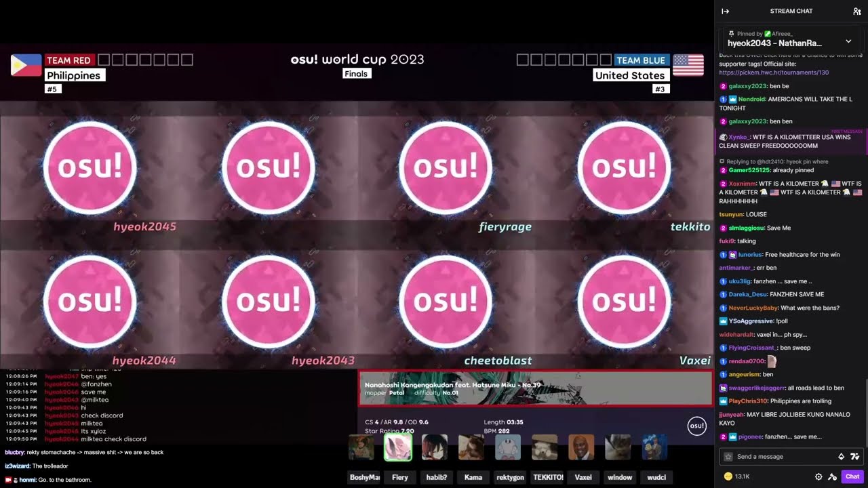Click the wudci name tag
Viewport: 868px width, 488px height.
656,477
